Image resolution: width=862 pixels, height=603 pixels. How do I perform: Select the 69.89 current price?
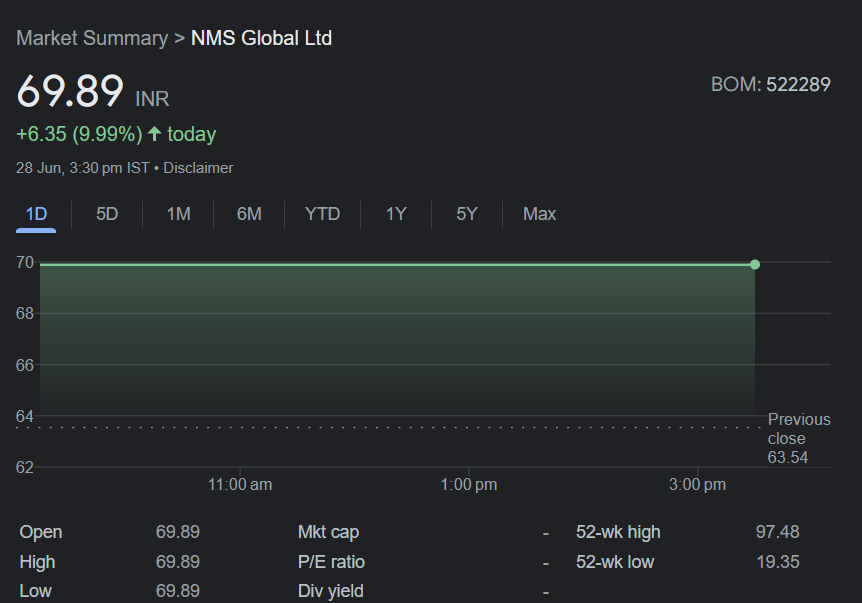pyautogui.click(x=70, y=91)
